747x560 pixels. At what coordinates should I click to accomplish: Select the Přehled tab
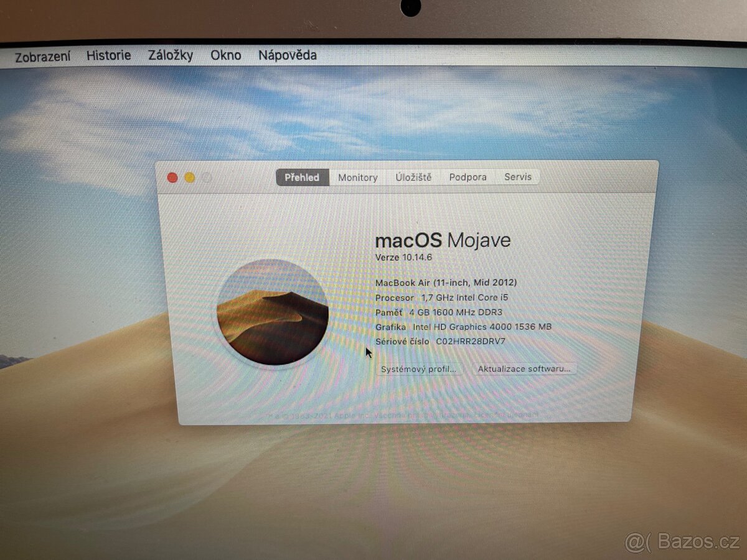click(x=301, y=177)
